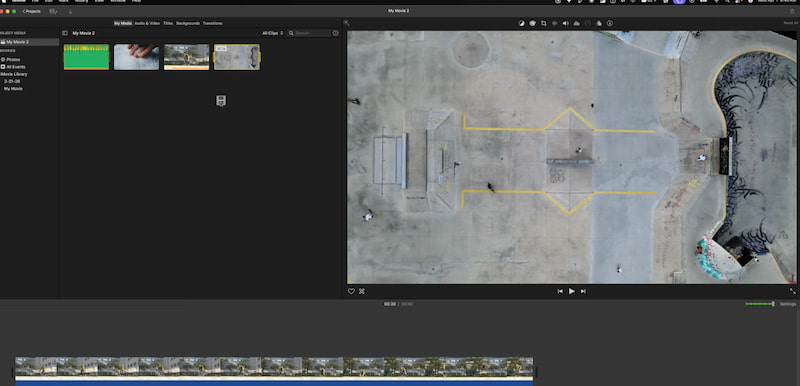Select the hand on surface clip thumbnail
The image size is (800, 386).
136,57
